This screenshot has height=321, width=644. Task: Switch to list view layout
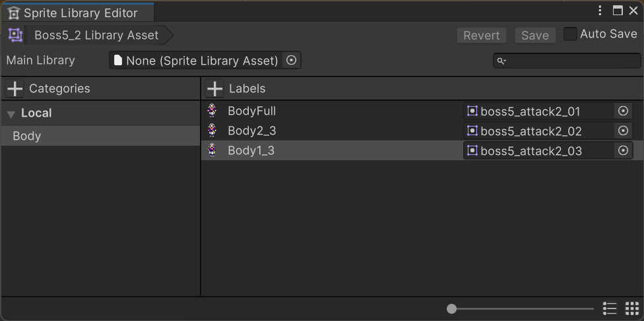point(610,308)
